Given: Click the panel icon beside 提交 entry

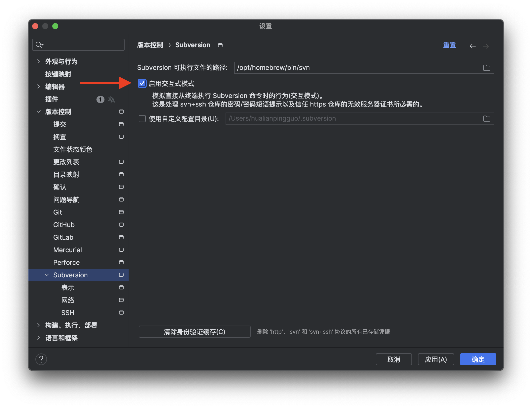Looking at the screenshot, I should coord(121,124).
